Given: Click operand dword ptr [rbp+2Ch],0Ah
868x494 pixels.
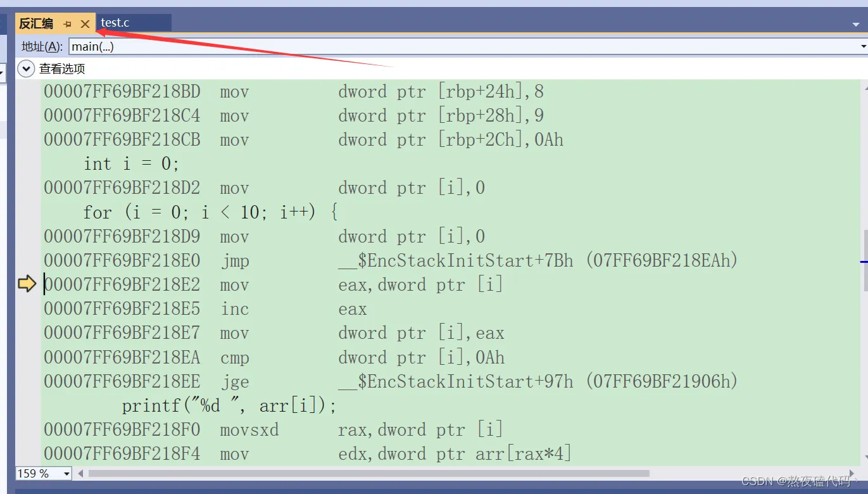Looking at the screenshot, I should (x=451, y=140).
